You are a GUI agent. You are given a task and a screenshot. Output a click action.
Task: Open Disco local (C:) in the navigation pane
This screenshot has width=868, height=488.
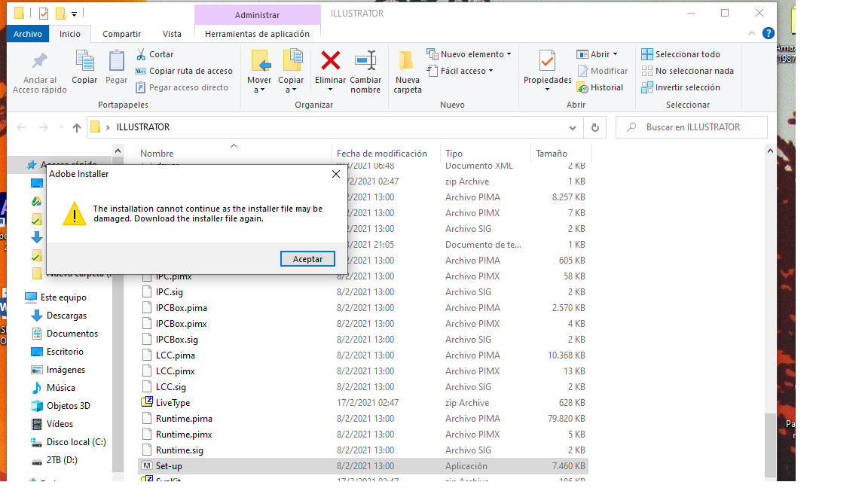click(x=69, y=442)
